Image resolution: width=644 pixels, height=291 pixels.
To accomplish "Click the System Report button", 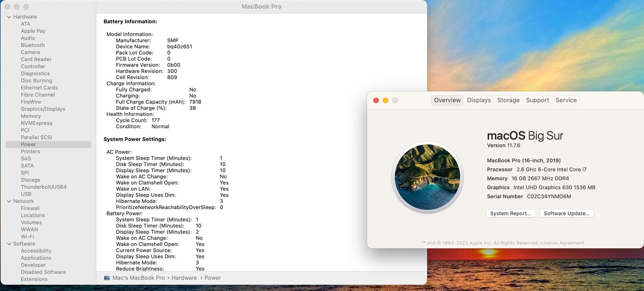I will [510, 213].
